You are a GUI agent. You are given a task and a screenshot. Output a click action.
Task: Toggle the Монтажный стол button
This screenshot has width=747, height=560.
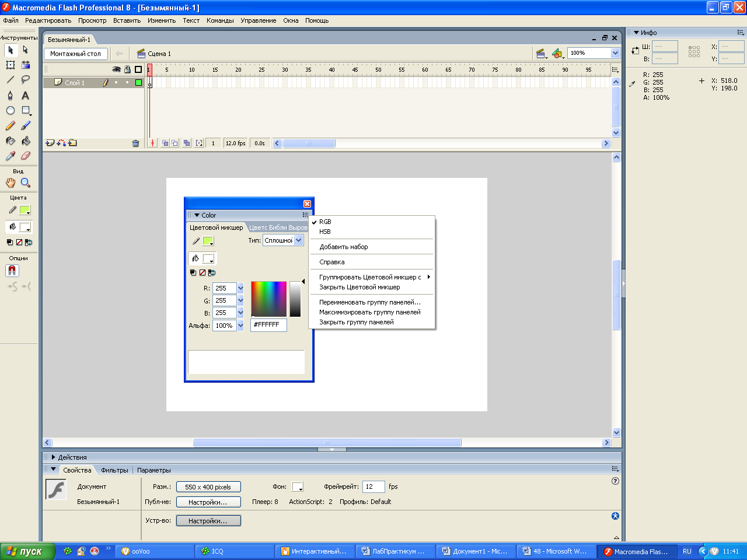click(75, 54)
